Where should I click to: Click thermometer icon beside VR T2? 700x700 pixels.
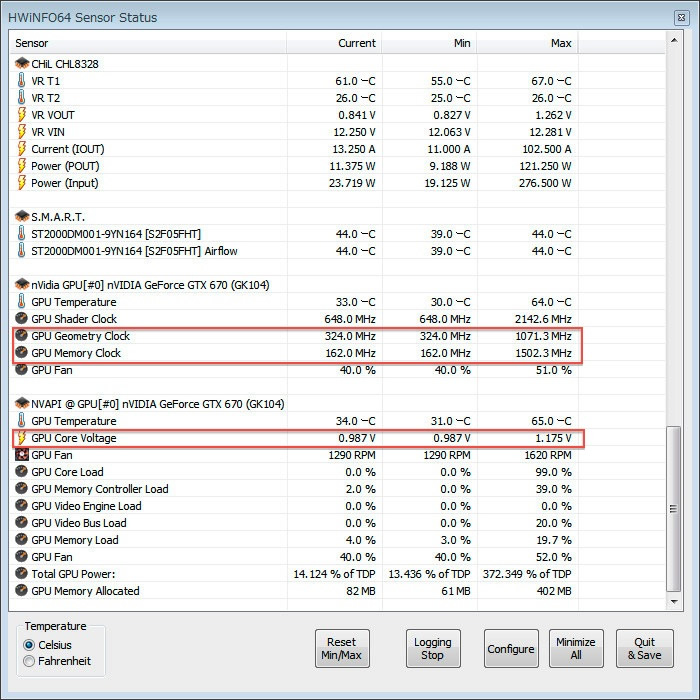(x=21, y=97)
